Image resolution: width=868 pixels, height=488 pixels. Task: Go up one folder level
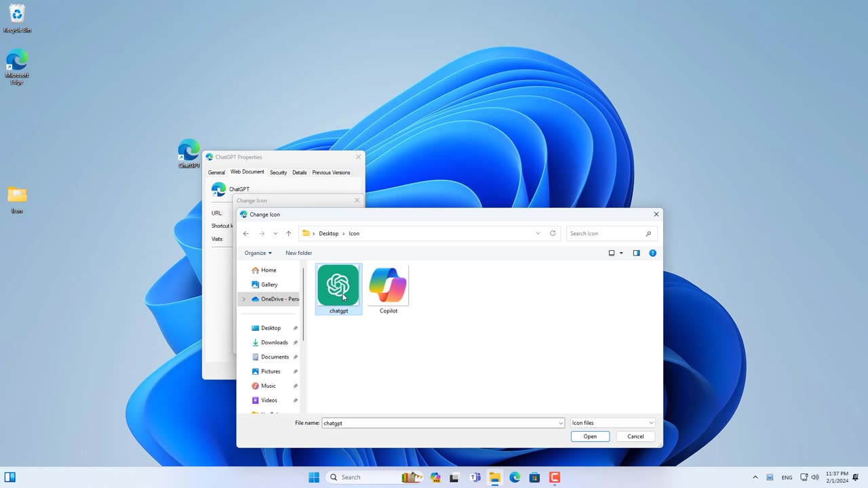(288, 233)
